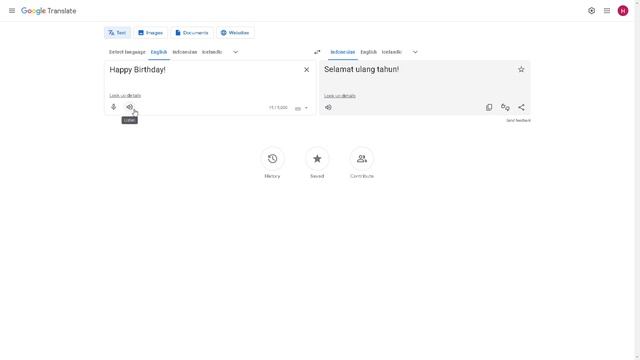Open the Google account avatar

[623, 11]
